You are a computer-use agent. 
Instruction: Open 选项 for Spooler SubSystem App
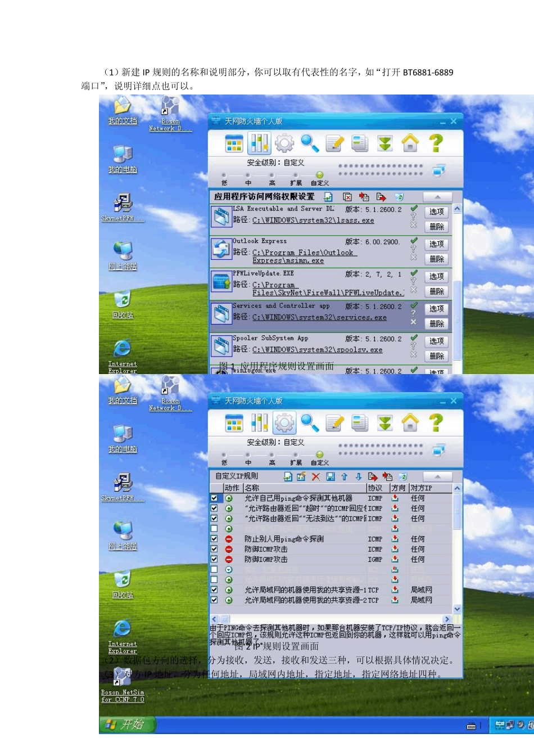[x=437, y=341]
